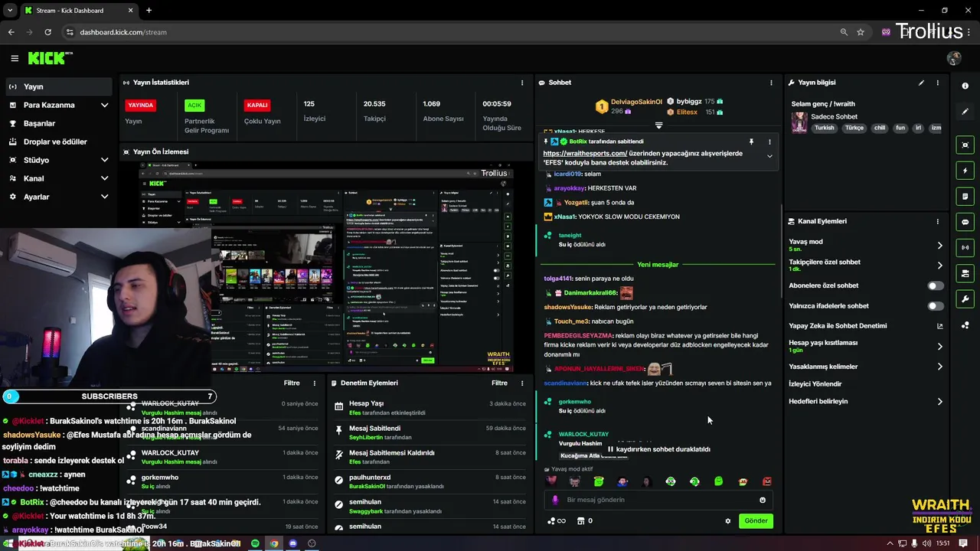Open Hedefleri belirleyin arrow
The image size is (980, 551).
pyautogui.click(x=940, y=402)
